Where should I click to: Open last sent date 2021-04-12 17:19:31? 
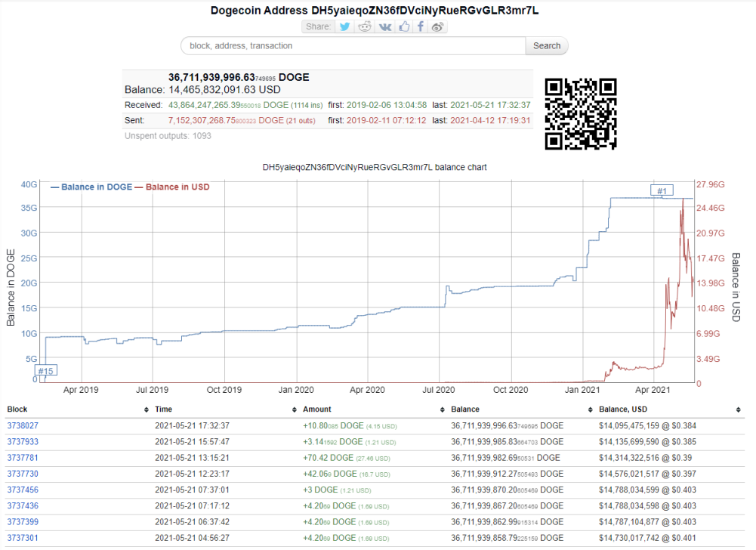490,120
